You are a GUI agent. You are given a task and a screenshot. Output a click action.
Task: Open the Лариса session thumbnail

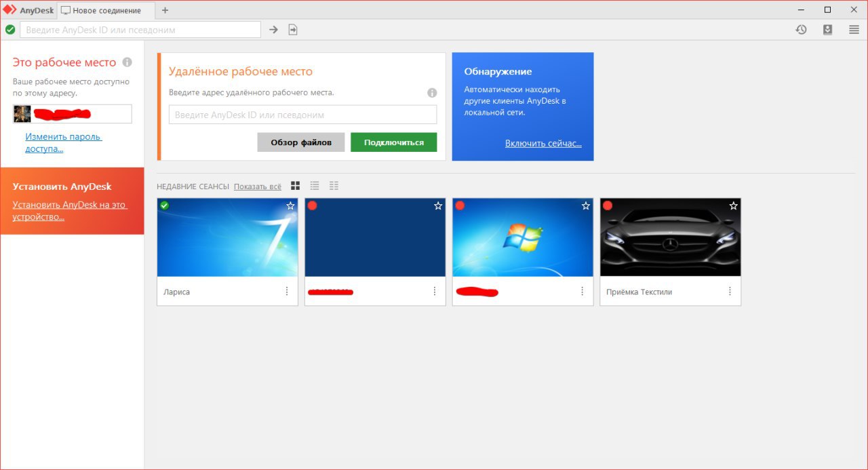coord(227,237)
